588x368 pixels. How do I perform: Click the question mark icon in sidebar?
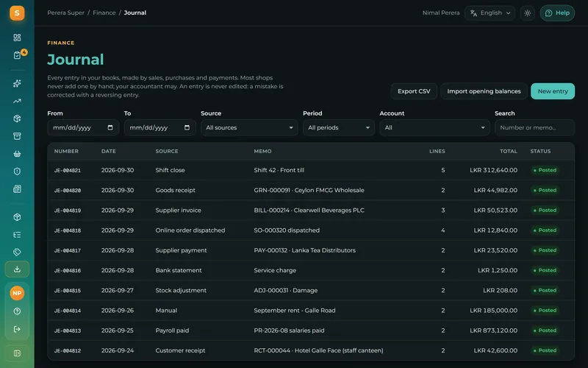tap(17, 311)
